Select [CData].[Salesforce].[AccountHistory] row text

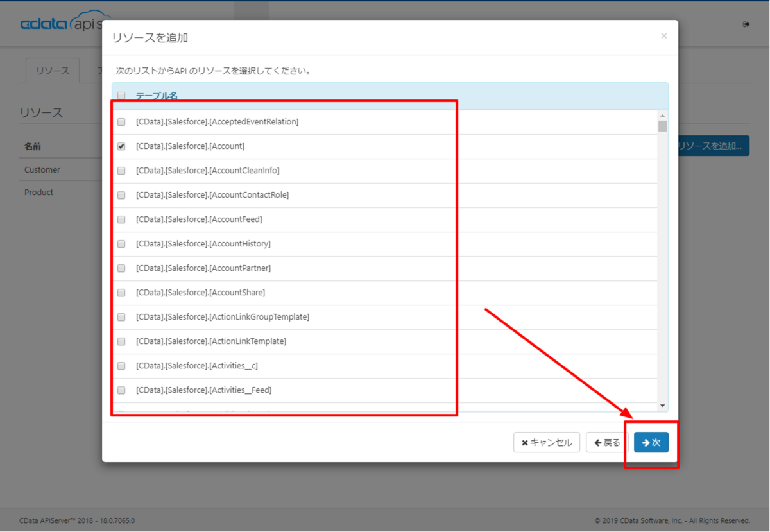click(203, 244)
